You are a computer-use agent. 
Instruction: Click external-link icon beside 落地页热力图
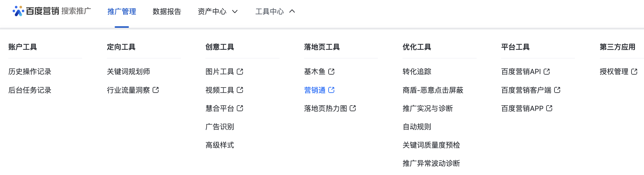[x=353, y=108]
